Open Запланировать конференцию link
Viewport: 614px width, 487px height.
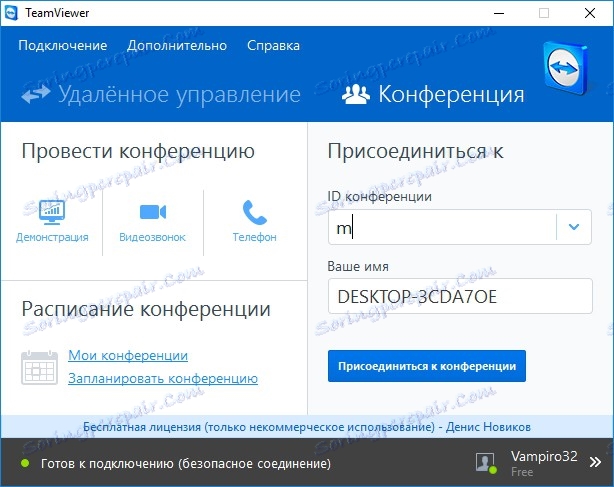[x=163, y=379]
